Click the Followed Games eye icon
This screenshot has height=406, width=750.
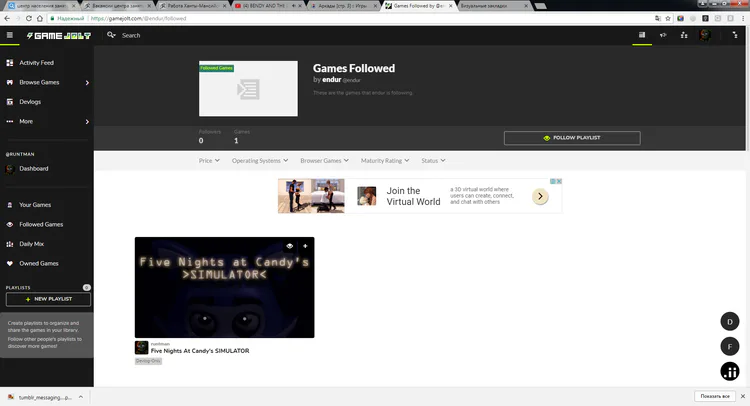click(10, 224)
